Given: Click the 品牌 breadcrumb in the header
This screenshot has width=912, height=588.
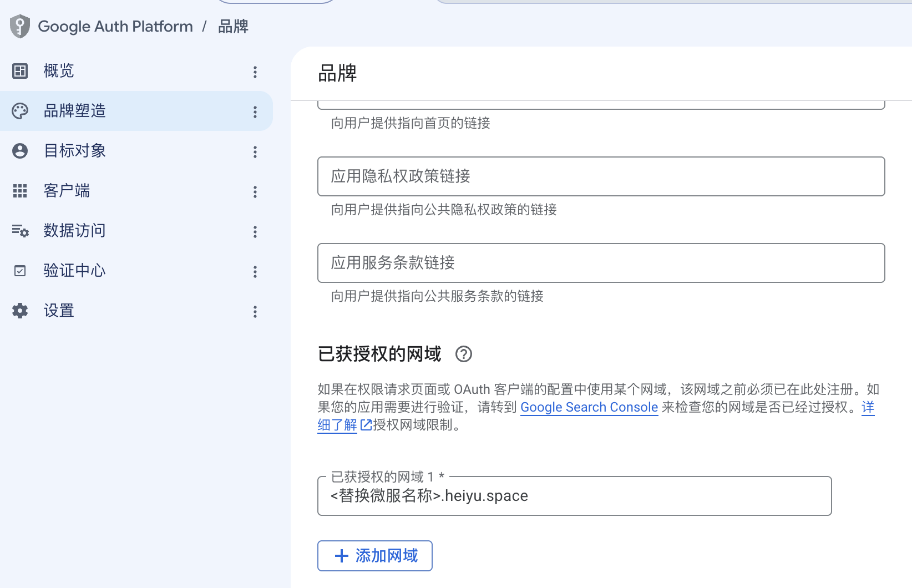Looking at the screenshot, I should 233,26.
